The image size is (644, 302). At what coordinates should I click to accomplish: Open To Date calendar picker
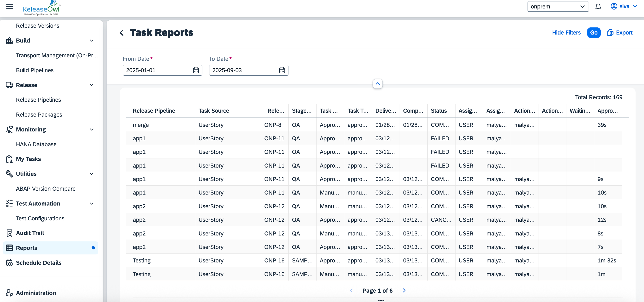pyautogui.click(x=282, y=70)
